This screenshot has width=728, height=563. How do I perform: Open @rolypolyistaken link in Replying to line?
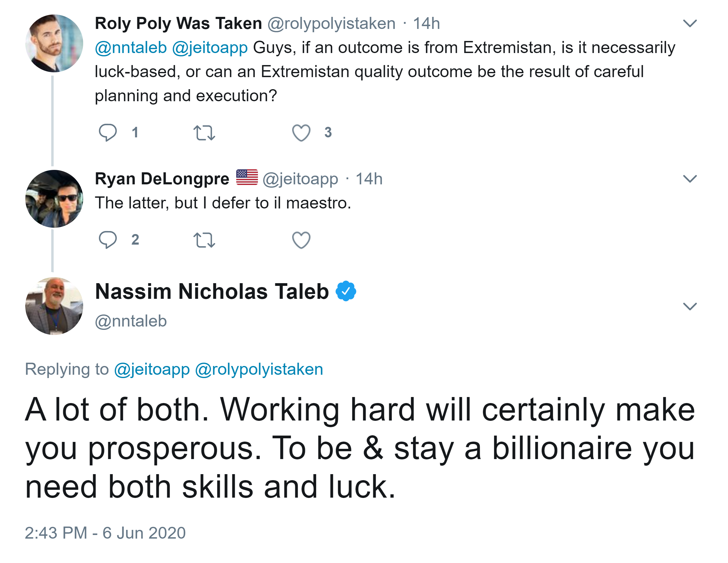259,369
